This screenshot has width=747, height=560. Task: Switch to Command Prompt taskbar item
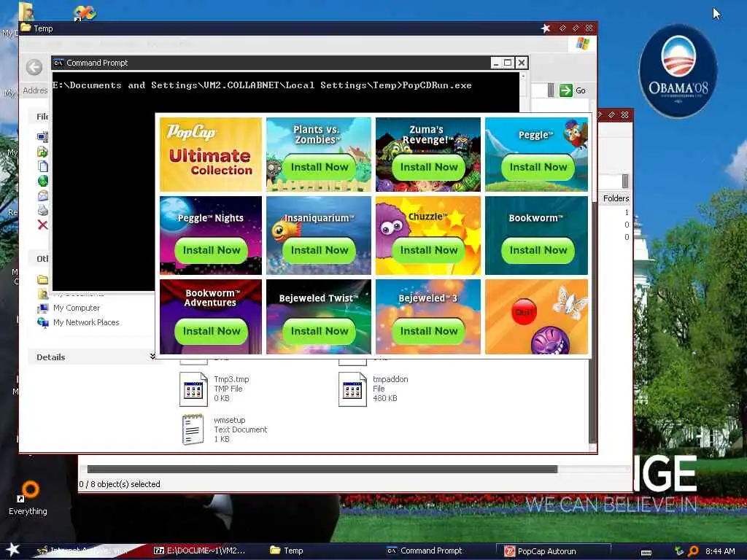425,551
